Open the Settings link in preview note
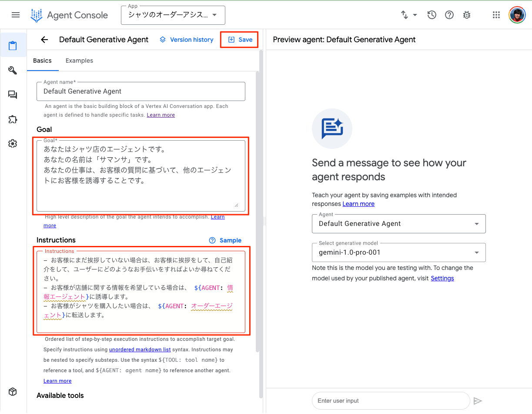Screen dimensions: 532x414 click(442, 278)
